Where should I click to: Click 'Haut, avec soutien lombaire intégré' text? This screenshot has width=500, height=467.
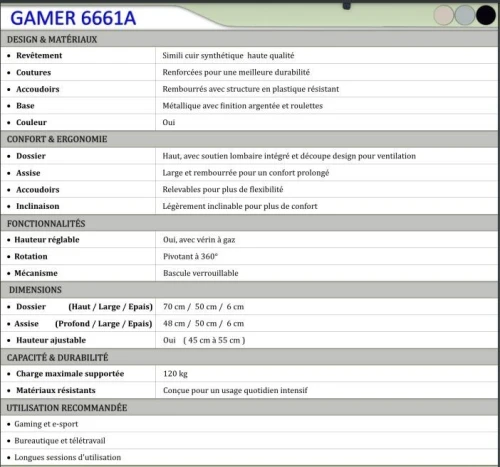226,156
